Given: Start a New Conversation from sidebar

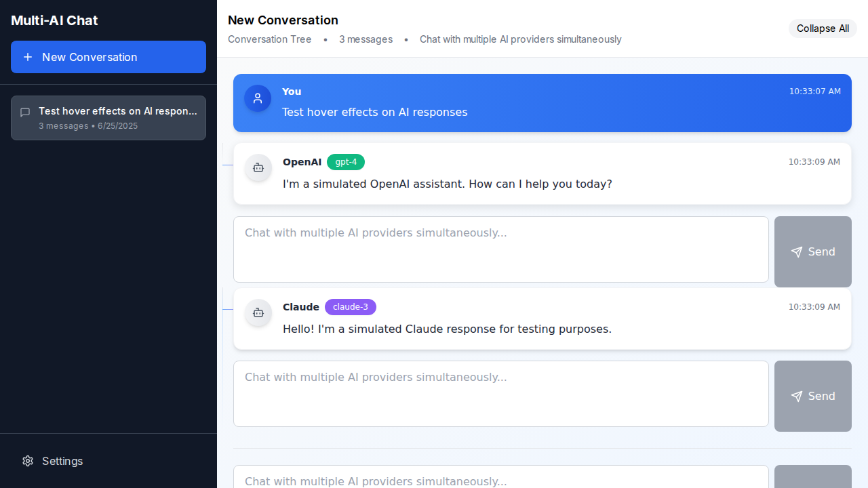Looking at the screenshot, I should (108, 57).
